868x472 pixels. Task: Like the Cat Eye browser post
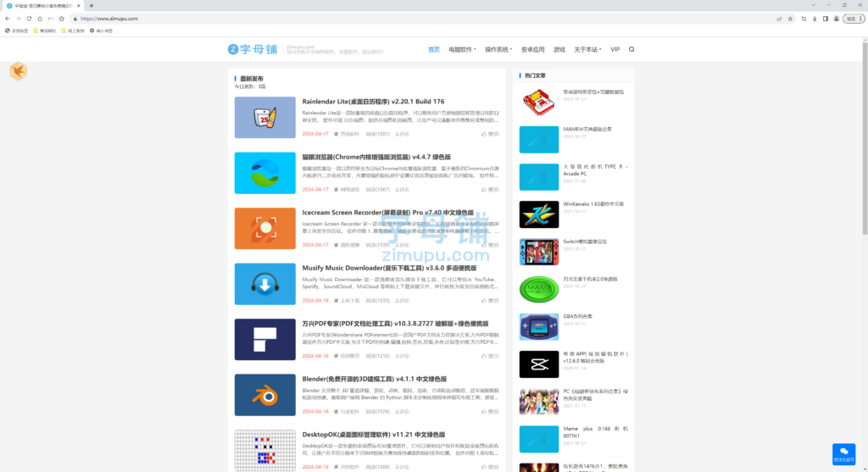[490, 189]
